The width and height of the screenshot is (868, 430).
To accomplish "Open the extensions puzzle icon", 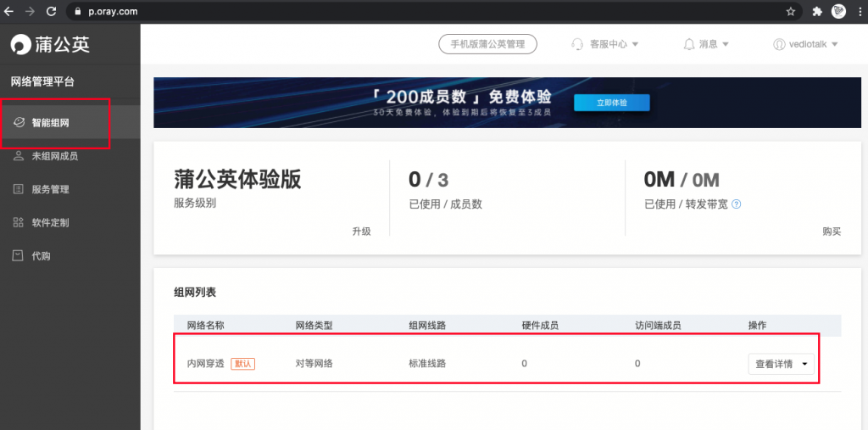I will (817, 11).
